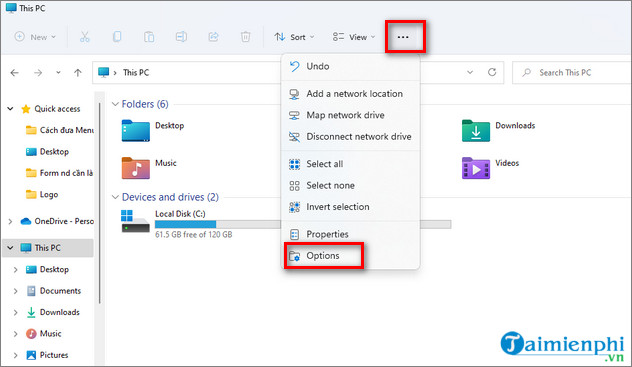Open the Sort dropdown
The width and height of the screenshot is (632, 367).
[294, 37]
